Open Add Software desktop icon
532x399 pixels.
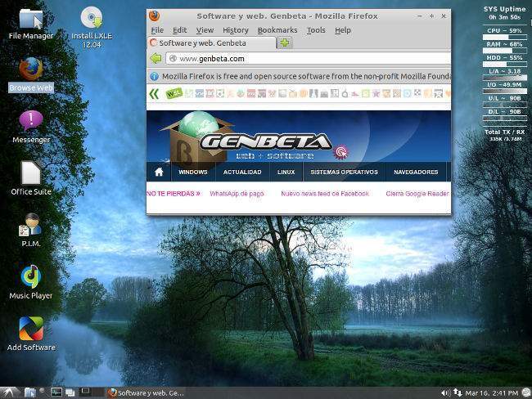[x=30, y=329]
